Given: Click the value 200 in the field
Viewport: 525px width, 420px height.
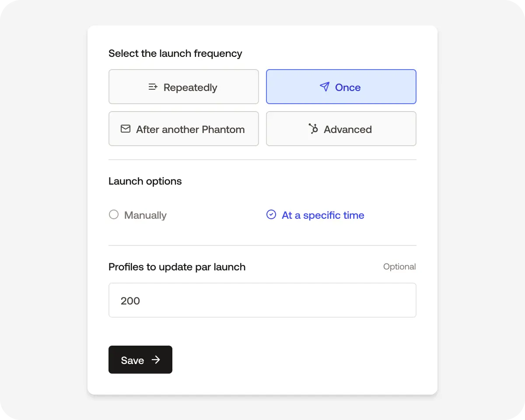Looking at the screenshot, I should (x=130, y=301).
